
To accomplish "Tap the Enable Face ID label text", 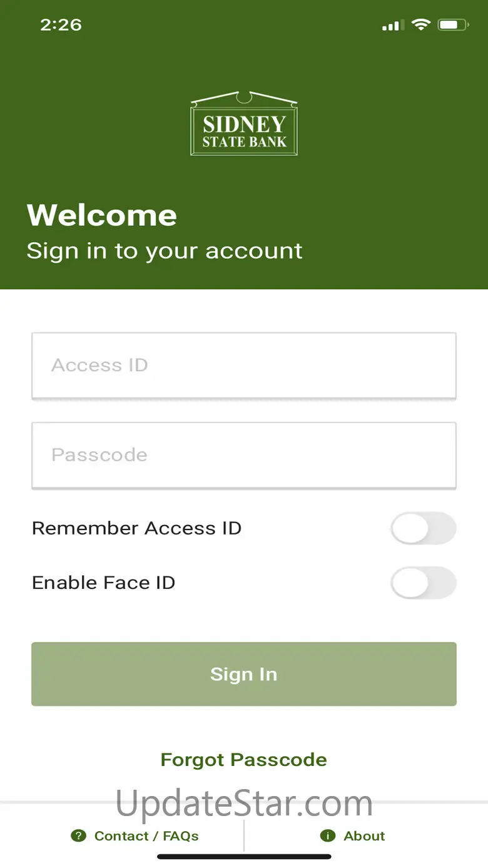I will point(103,583).
